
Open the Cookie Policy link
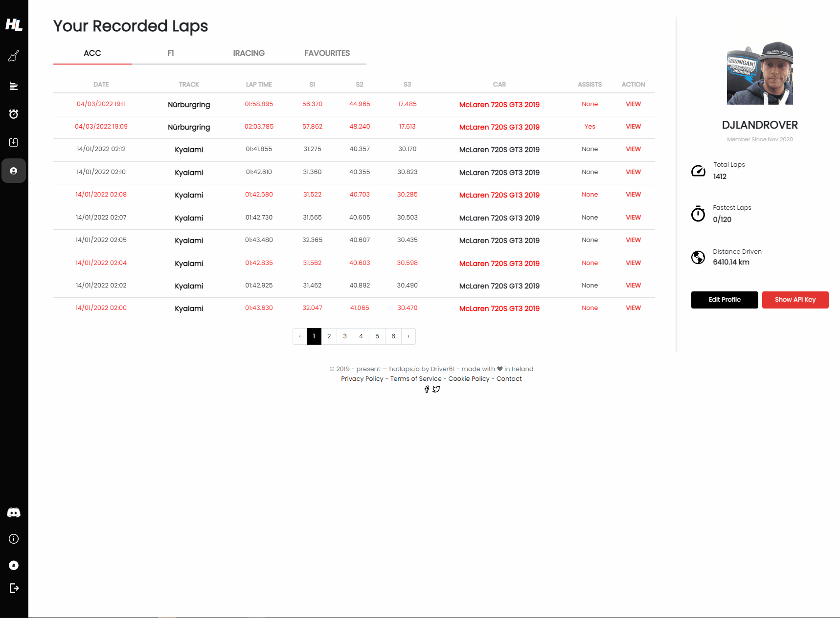click(469, 379)
